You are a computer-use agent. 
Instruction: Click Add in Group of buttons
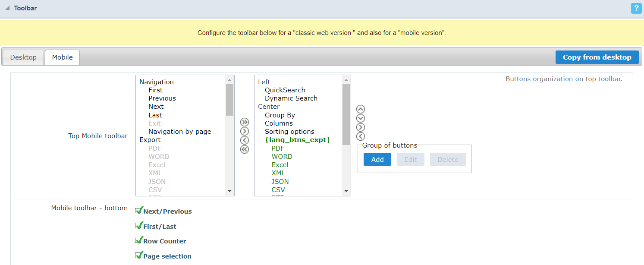tap(377, 159)
